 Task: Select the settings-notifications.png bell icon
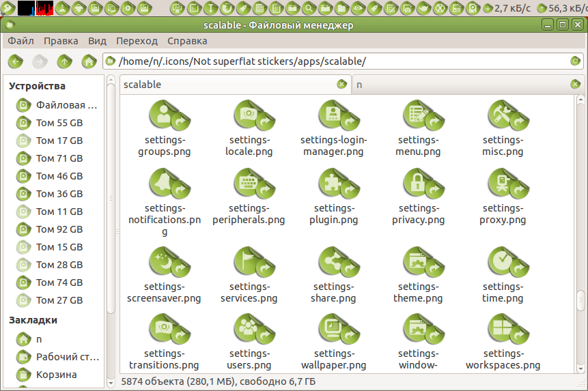[x=169, y=183]
